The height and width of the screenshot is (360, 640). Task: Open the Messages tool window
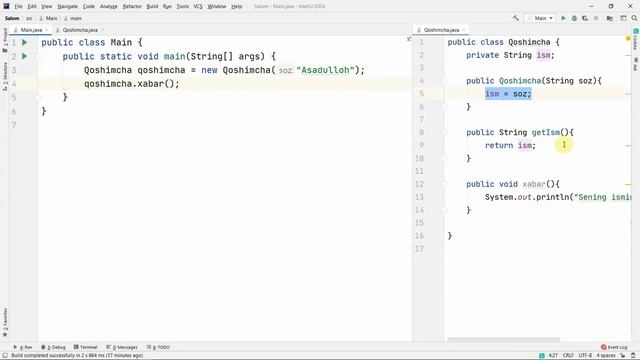pos(122,347)
